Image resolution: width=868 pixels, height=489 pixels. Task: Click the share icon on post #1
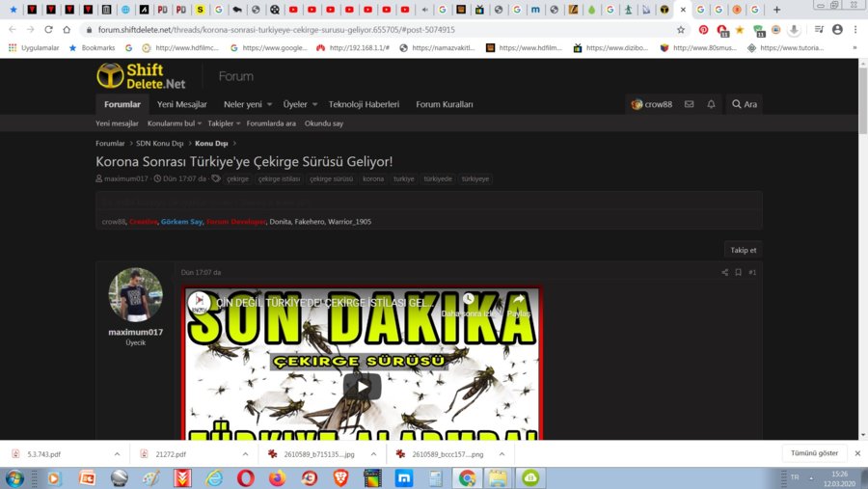click(x=724, y=273)
